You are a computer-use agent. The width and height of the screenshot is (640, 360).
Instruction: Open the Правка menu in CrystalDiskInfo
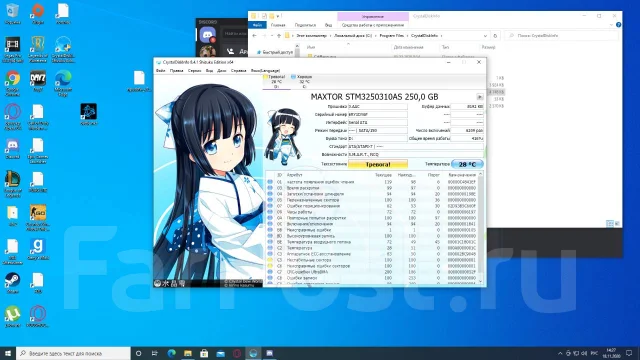[176, 71]
